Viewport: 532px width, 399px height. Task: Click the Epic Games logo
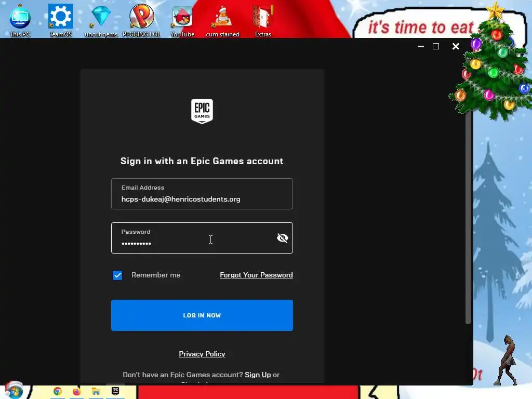point(202,111)
